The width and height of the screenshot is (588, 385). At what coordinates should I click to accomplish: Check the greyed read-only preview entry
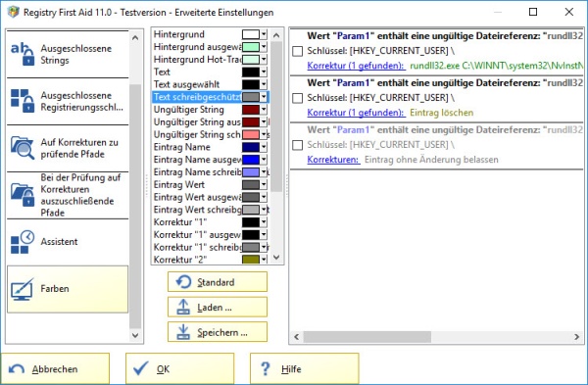[x=297, y=145]
